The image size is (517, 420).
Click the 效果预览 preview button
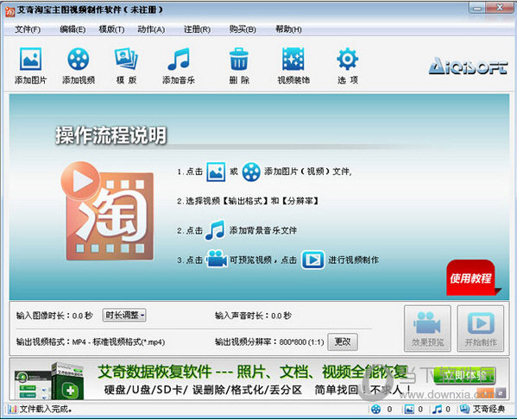427,329
